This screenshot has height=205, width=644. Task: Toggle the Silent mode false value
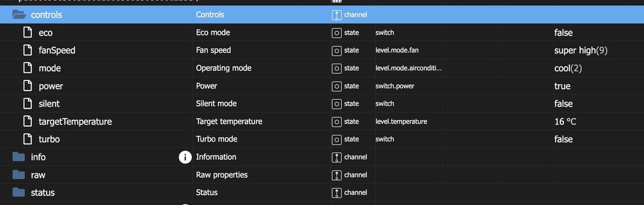[563, 104]
